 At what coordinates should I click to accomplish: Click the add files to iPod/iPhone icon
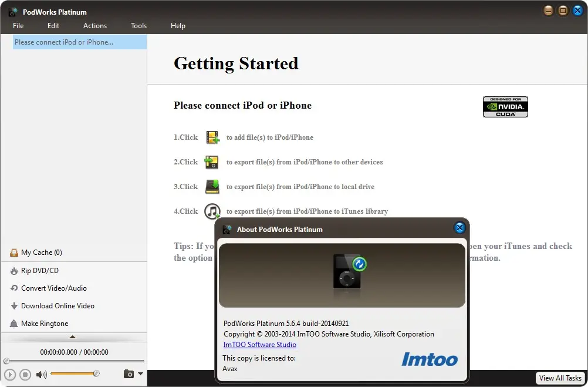[212, 137]
